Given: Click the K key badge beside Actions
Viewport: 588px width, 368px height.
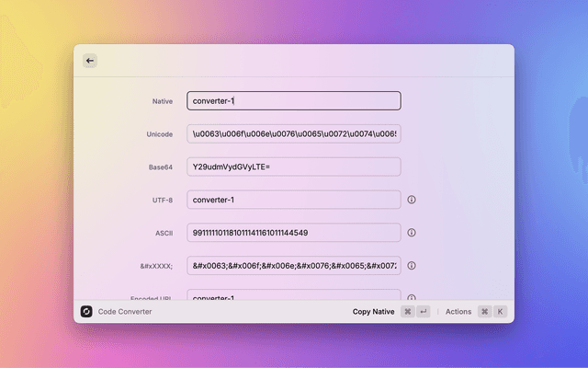Looking at the screenshot, I should pos(501,312).
